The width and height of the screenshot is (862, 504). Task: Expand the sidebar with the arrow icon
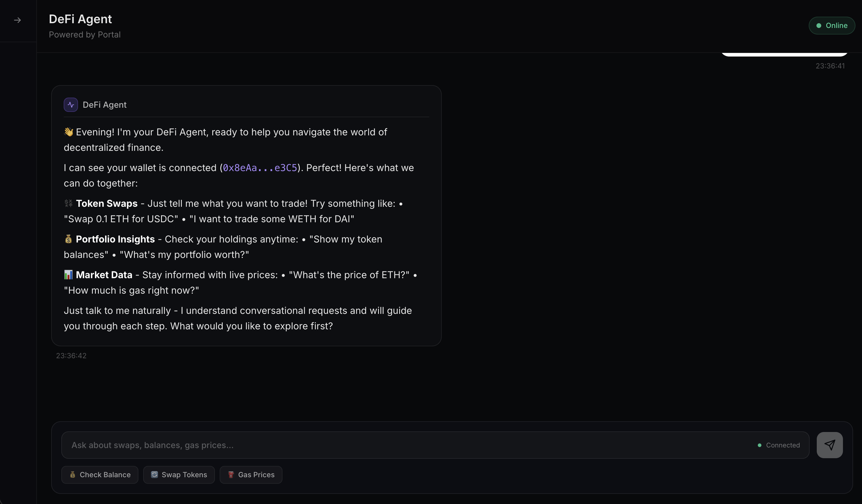pos(18,21)
